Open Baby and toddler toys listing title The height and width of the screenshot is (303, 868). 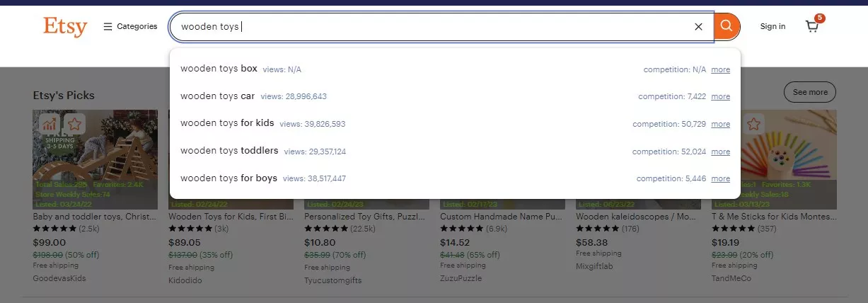pos(96,216)
